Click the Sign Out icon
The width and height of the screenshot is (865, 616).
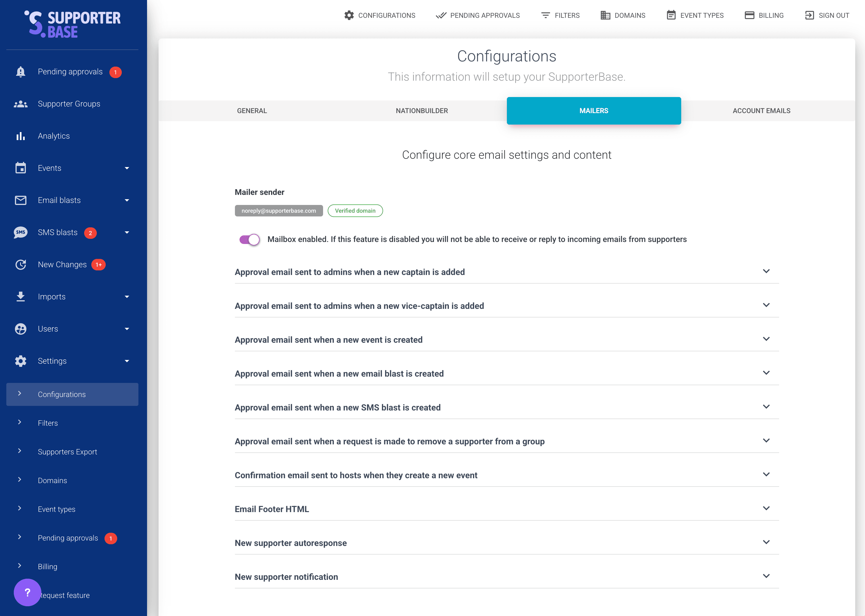(809, 15)
